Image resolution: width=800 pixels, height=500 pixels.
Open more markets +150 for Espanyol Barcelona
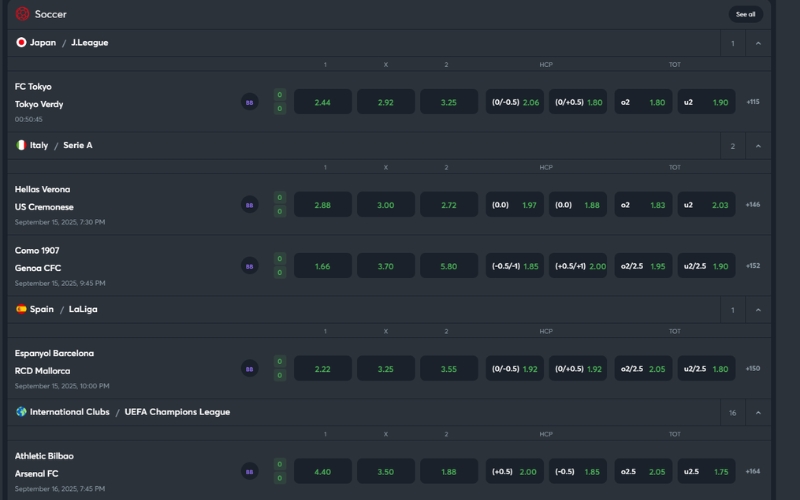tap(753, 368)
